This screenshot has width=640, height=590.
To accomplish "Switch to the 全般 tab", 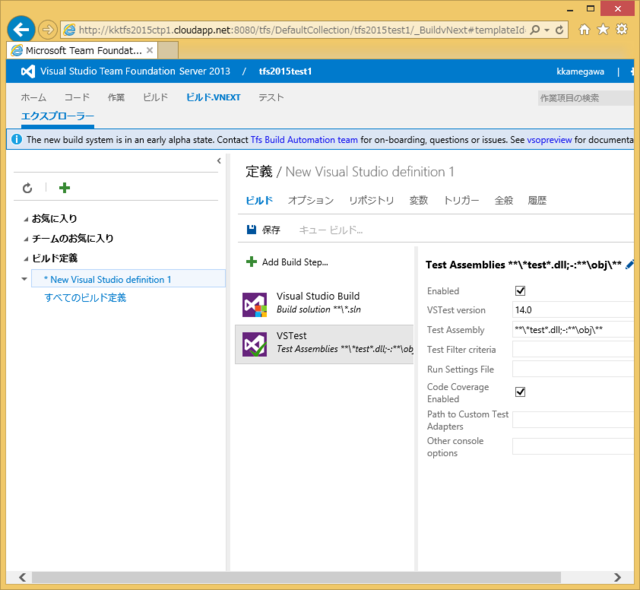I will tap(504, 200).
